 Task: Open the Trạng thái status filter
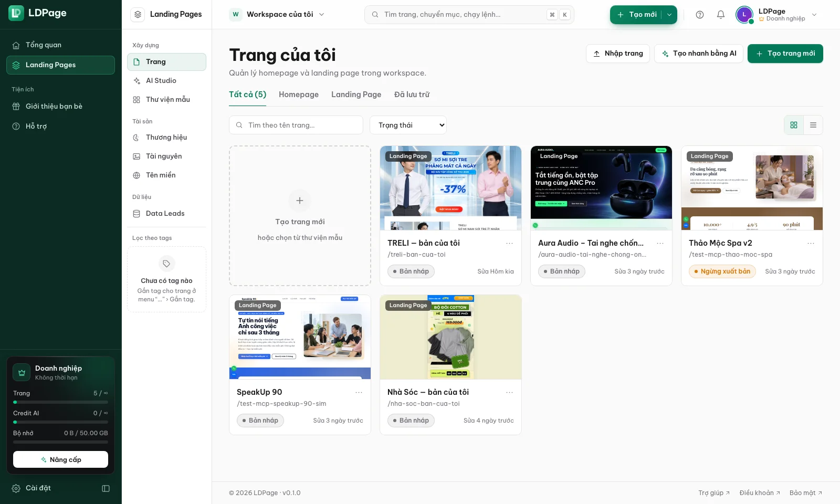coord(408,125)
